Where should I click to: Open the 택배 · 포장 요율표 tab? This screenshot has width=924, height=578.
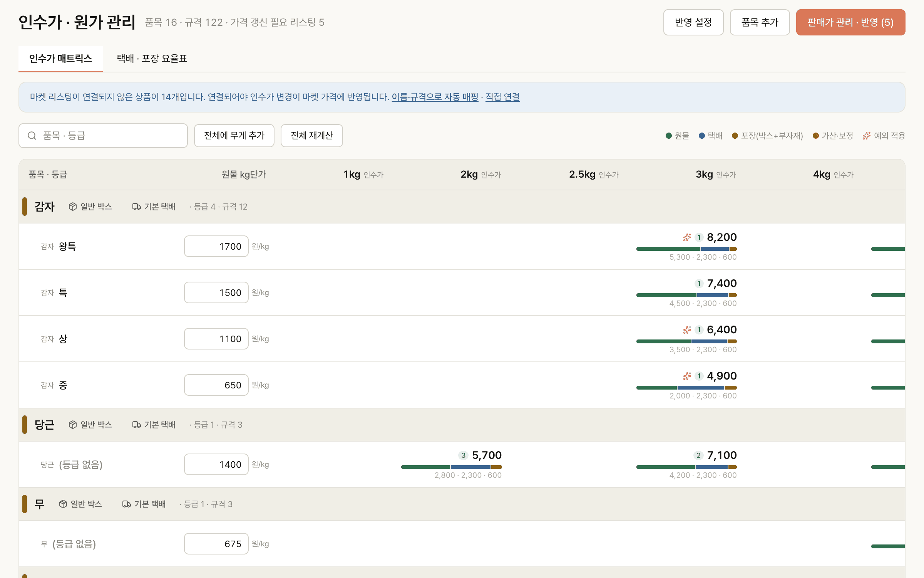152,59
